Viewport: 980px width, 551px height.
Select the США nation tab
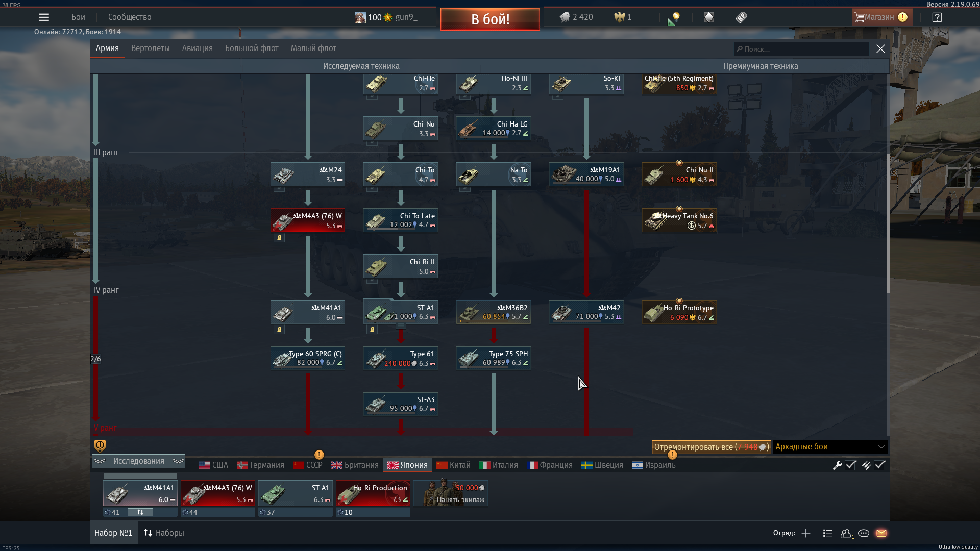tap(213, 465)
